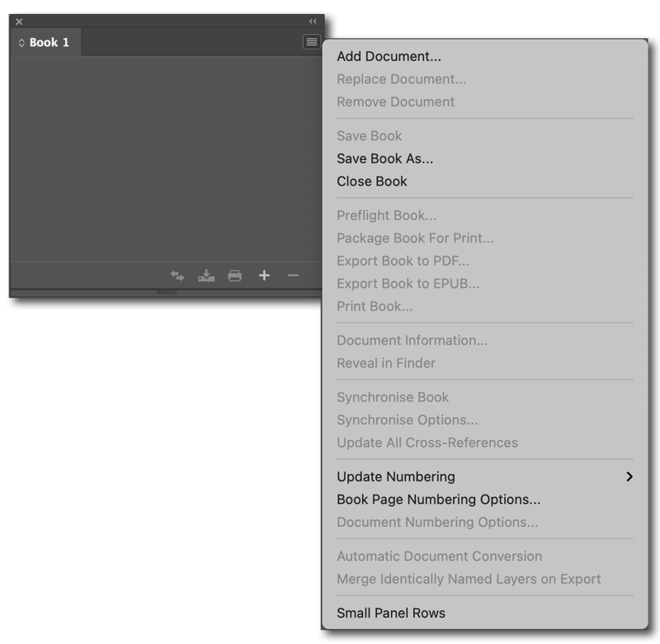Click the minus Remove documents icon
The image size is (660, 644).
pyautogui.click(x=293, y=275)
